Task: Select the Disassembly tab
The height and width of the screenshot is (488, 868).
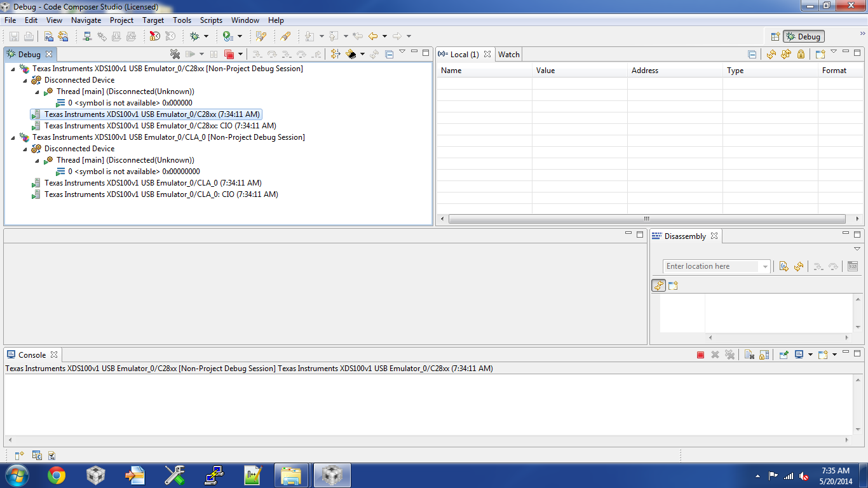Action: tap(685, 236)
